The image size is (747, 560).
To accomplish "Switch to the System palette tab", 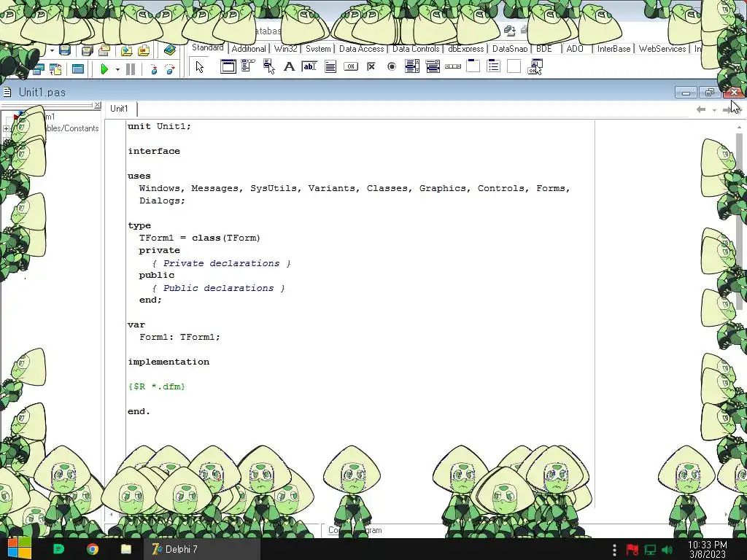I will (318, 49).
